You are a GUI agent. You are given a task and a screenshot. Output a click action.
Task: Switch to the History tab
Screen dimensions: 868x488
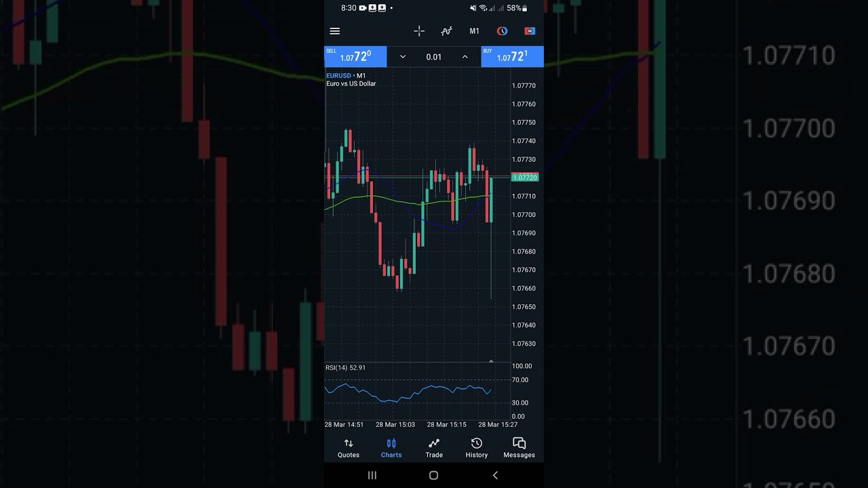[477, 448]
